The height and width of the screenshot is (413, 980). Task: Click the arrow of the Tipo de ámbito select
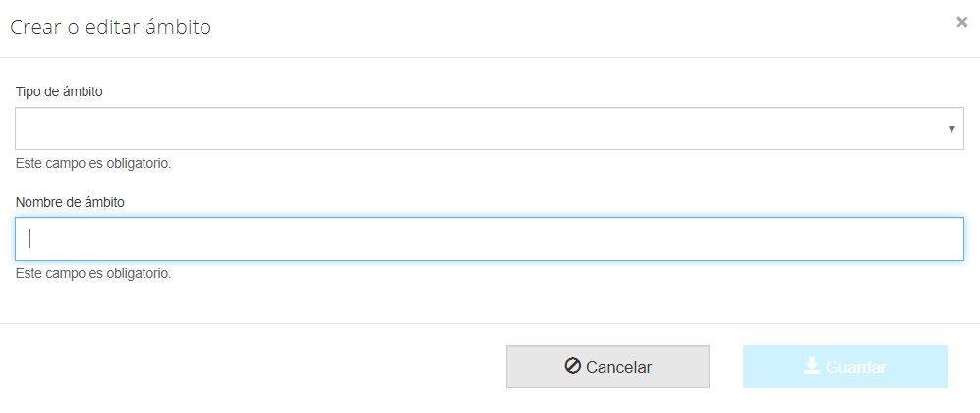coord(951,129)
